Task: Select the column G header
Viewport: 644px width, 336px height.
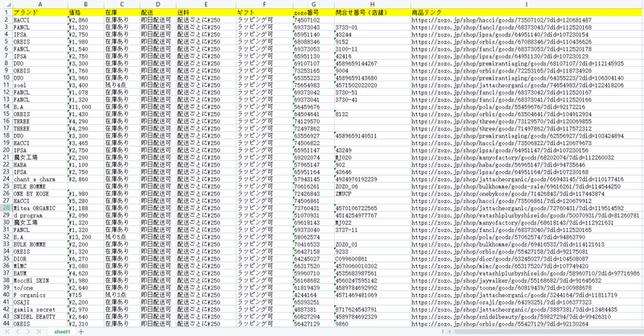Action: coord(313,4)
